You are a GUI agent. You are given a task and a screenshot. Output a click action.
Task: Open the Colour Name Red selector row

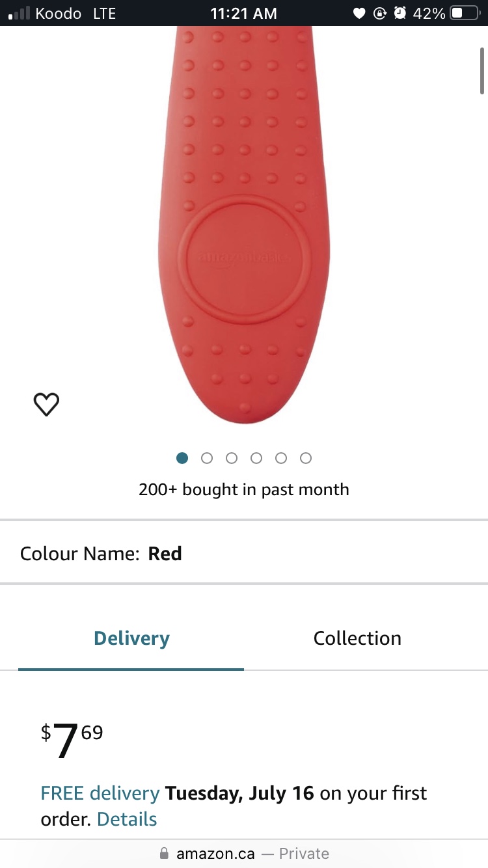243,554
